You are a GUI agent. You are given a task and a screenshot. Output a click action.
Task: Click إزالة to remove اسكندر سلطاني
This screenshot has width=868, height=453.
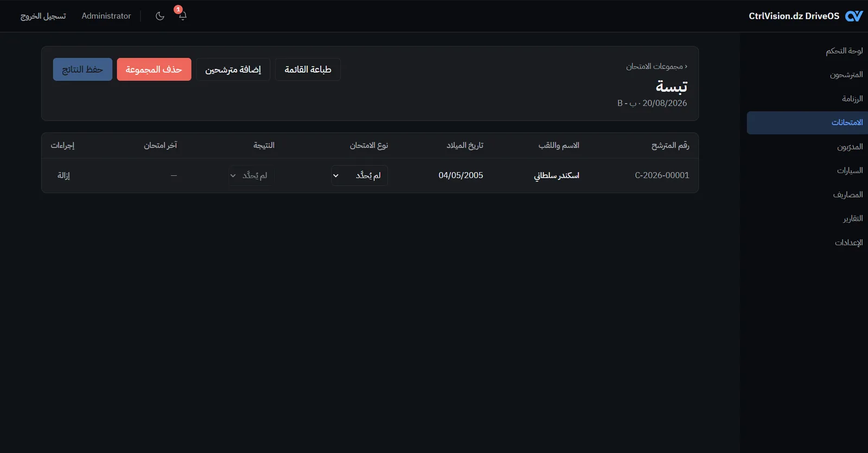(x=64, y=175)
